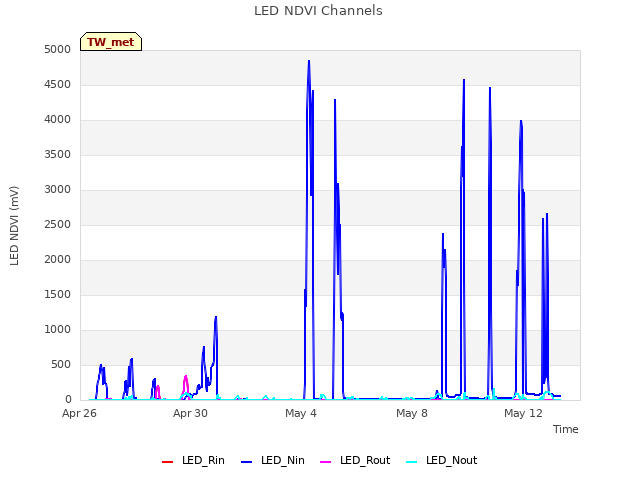Click the 2000 y-axis tick label

pos(58,260)
